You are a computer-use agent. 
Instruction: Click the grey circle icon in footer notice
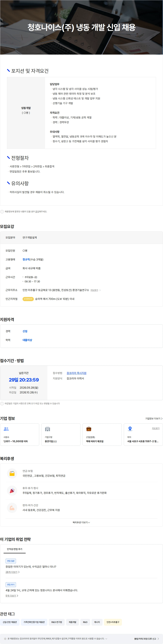(5, 639)
